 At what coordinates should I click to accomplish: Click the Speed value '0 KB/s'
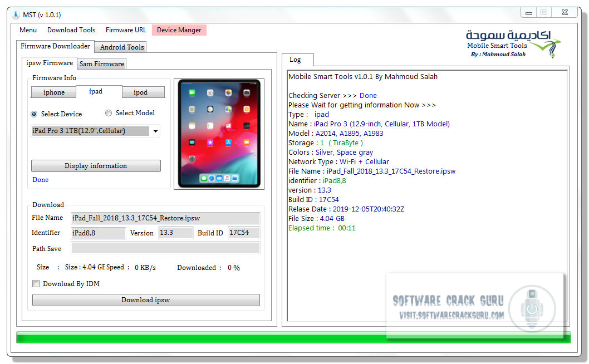[145, 268]
